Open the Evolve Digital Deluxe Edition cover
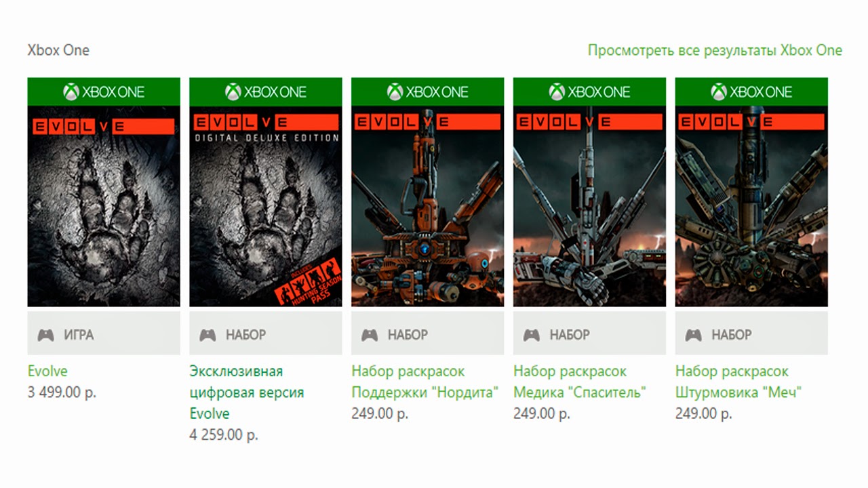868x488 pixels. pos(266,206)
